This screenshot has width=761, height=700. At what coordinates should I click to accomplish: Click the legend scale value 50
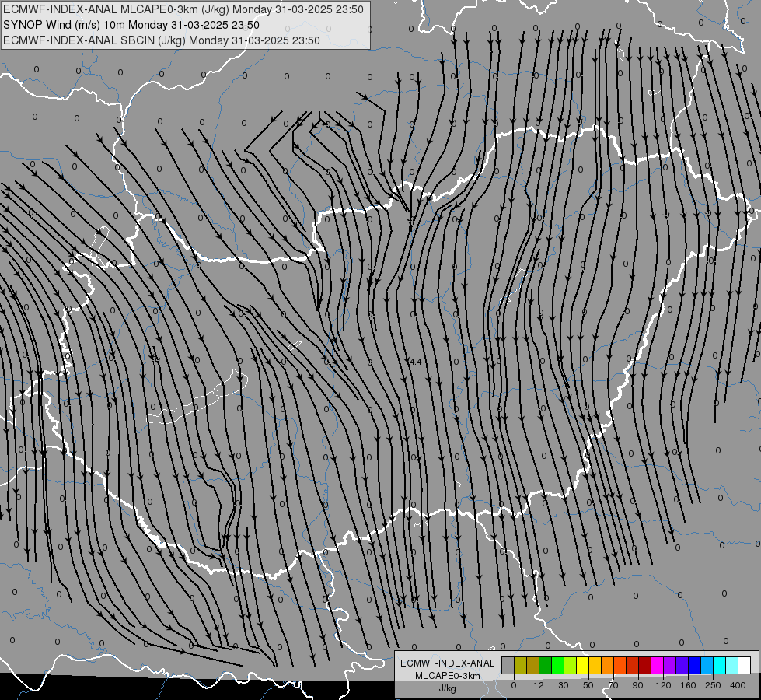(x=588, y=685)
